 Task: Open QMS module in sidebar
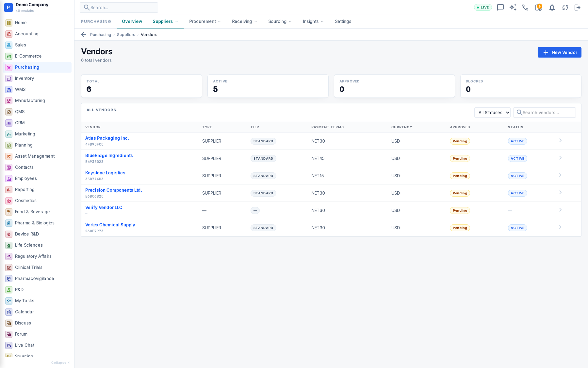click(37, 112)
